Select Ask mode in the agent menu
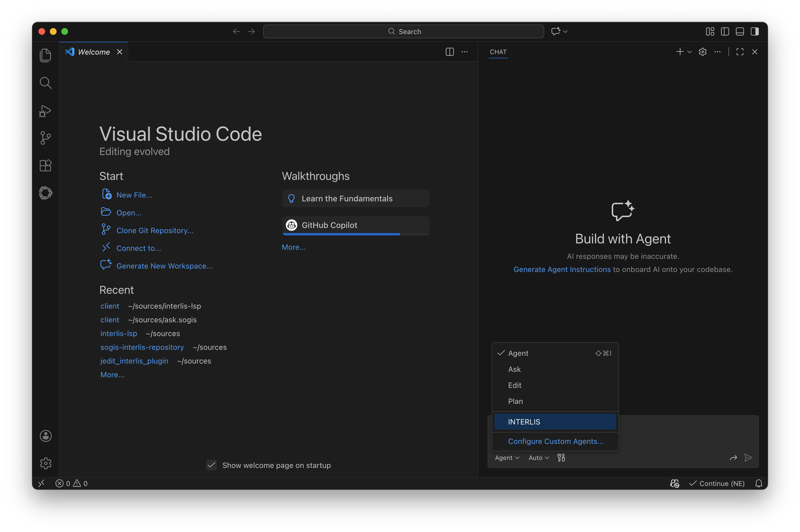The image size is (800, 532). [514, 369]
